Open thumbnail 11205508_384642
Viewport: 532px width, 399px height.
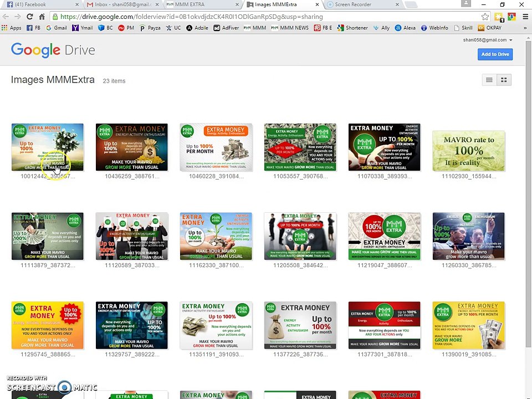300,236
